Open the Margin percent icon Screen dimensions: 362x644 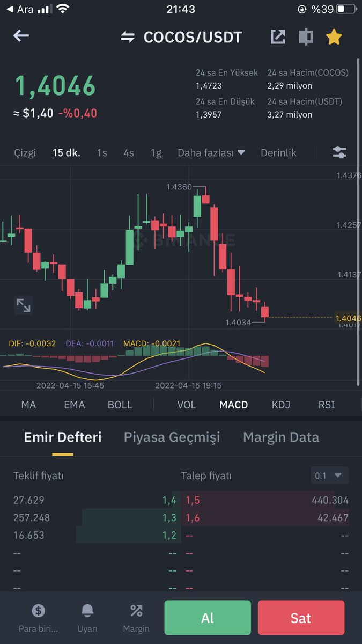pyautogui.click(x=136, y=610)
